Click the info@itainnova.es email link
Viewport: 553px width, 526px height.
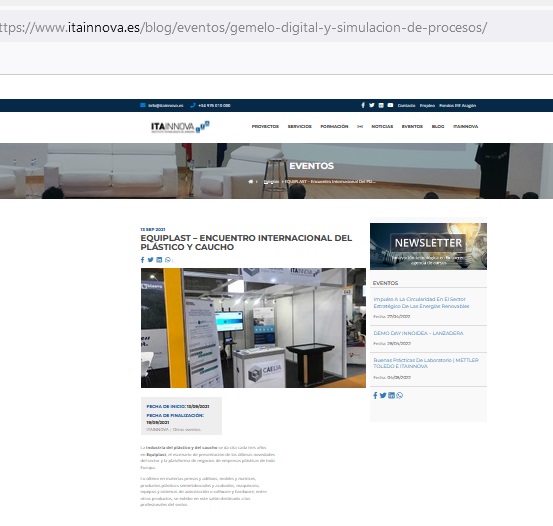pos(165,105)
